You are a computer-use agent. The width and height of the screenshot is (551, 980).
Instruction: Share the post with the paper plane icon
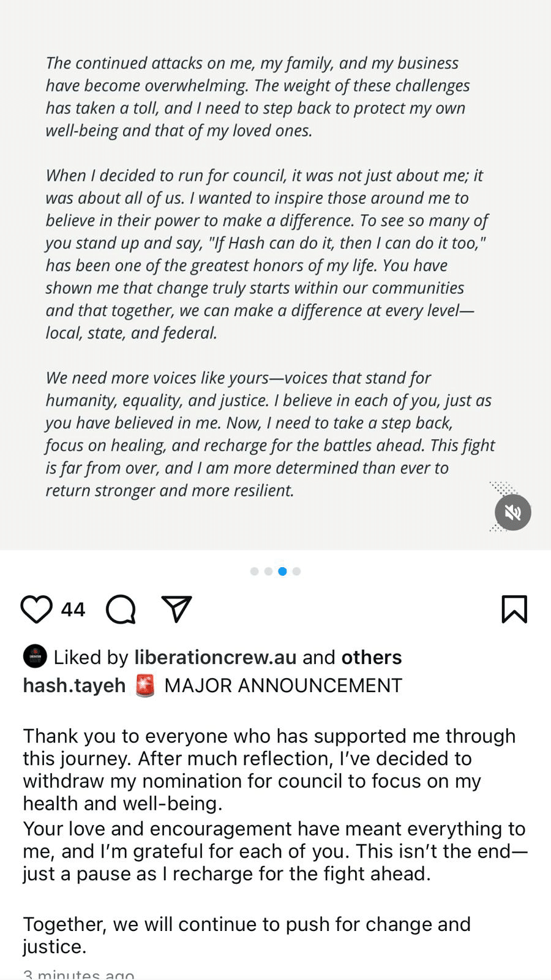coord(177,609)
